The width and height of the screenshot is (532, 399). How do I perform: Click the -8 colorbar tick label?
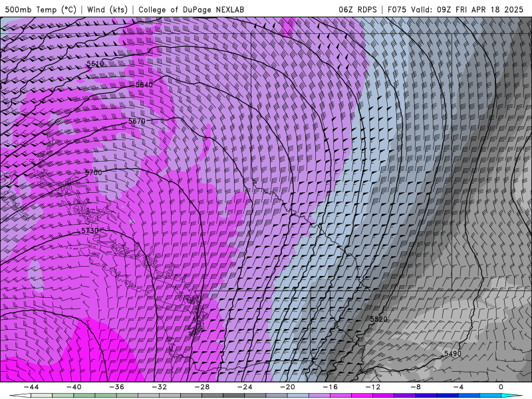click(416, 387)
